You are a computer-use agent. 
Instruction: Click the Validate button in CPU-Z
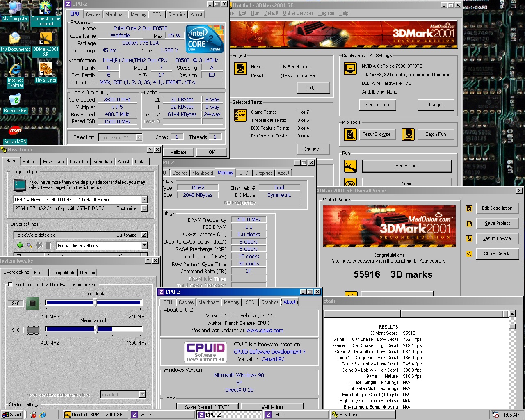point(178,152)
